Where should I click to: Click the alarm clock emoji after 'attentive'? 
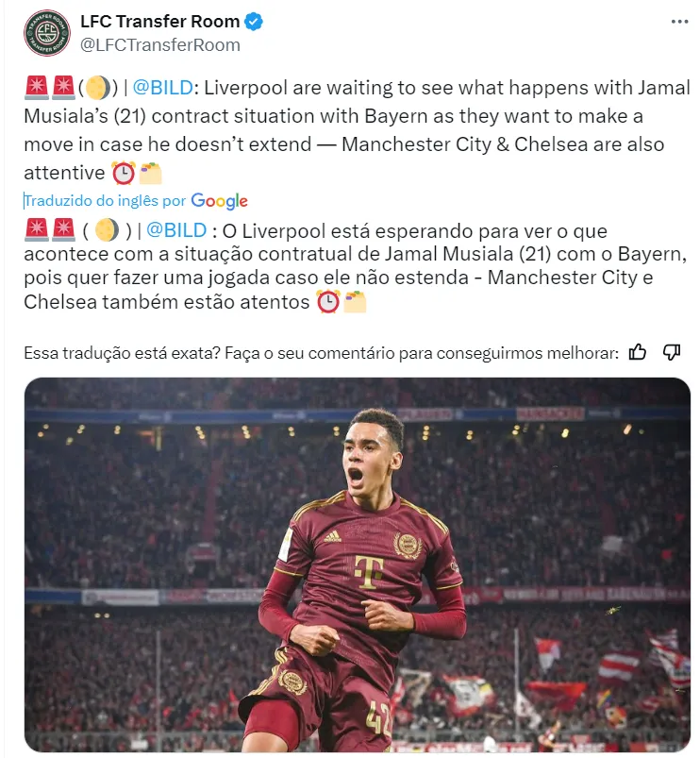coord(124,173)
